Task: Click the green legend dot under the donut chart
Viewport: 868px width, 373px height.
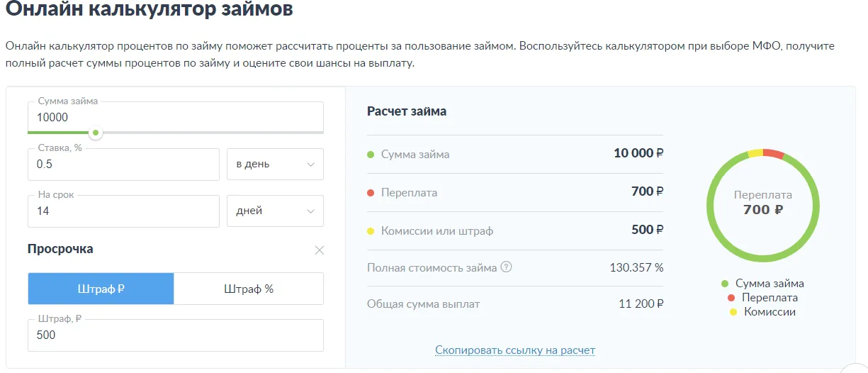Action: (725, 284)
